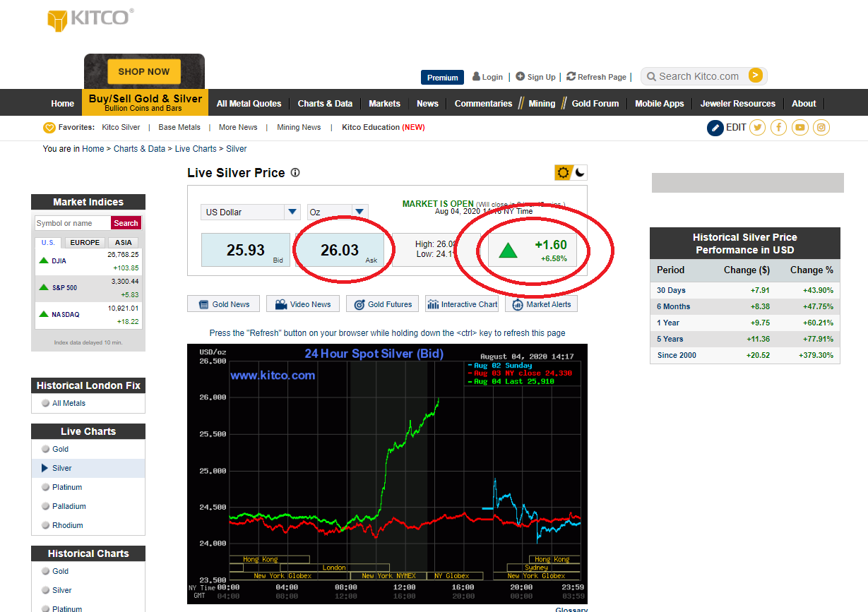
Task: Click DJIA green up arrow
Action: [x=44, y=260]
